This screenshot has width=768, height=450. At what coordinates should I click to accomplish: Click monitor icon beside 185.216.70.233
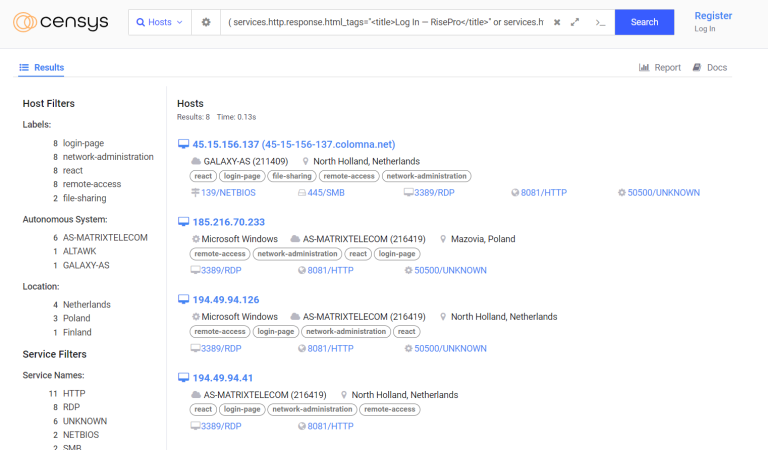coord(183,222)
